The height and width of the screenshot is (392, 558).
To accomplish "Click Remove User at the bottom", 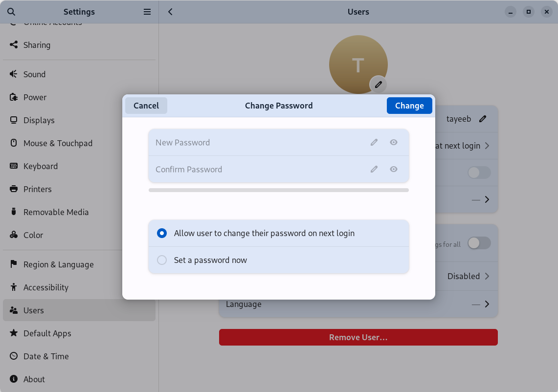I will (358, 337).
